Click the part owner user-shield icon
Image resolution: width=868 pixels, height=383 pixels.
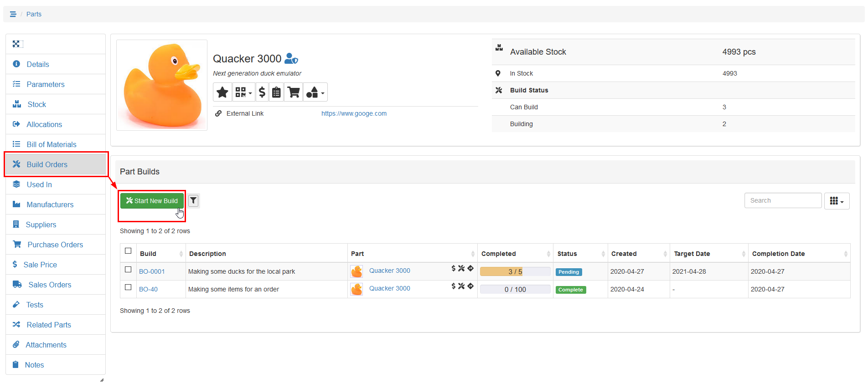[291, 59]
